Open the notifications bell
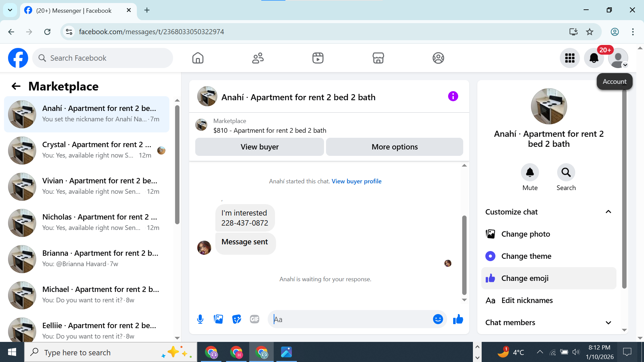 tap(594, 58)
